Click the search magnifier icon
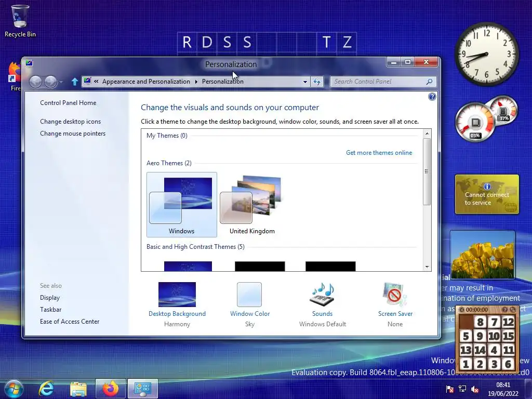532x399 pixels. tap(429, 82)
